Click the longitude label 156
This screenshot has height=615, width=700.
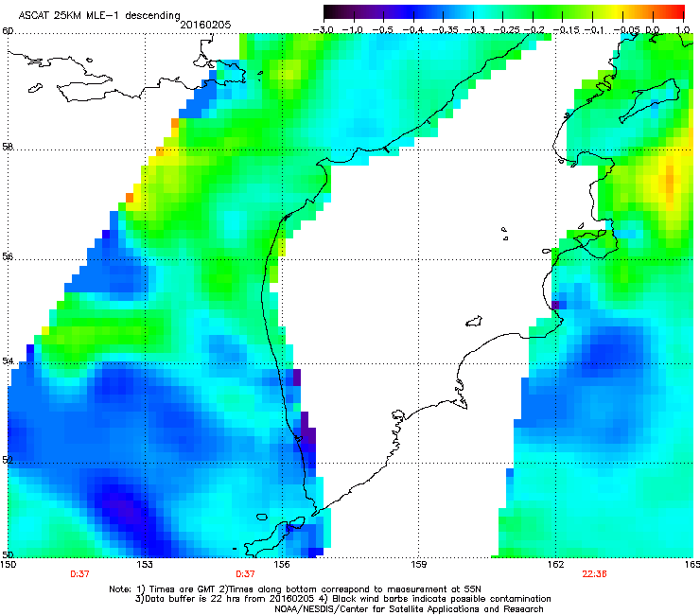pos(282,565)
